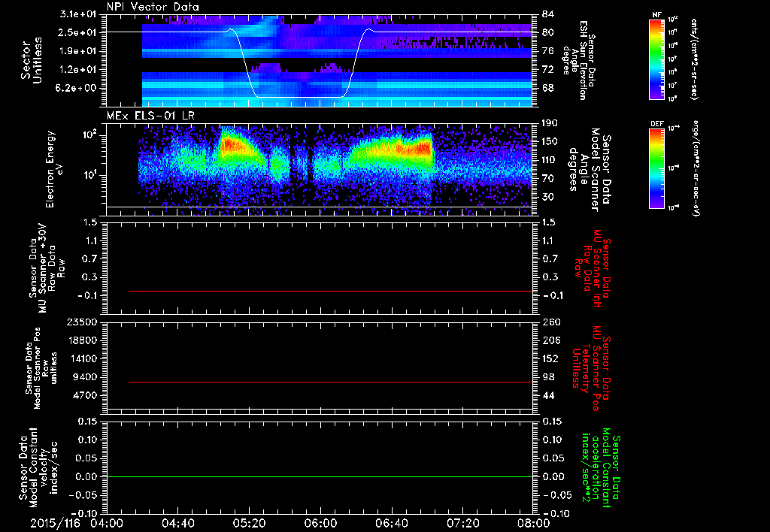Click the "05:20" time axis label
Viewport: 770px width, 532px height.
250,523
